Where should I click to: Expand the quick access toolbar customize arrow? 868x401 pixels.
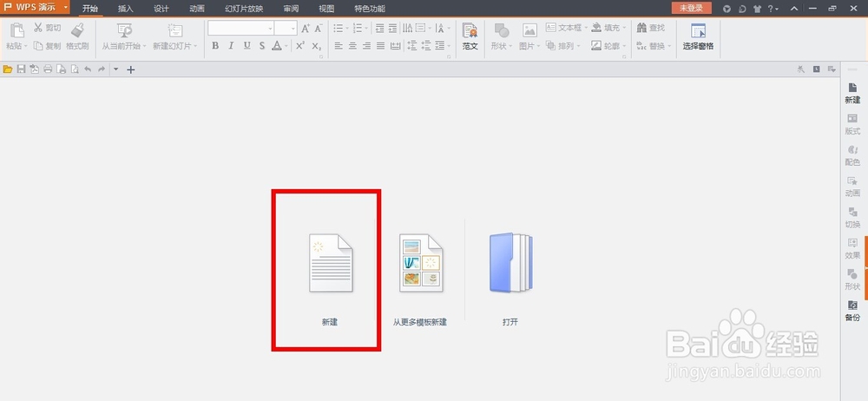click(116, 69)
